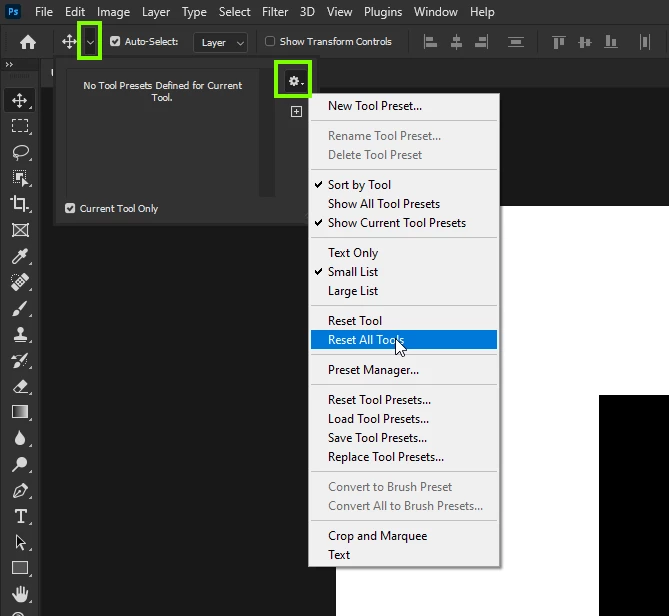Select the Horizontal Type tool
The height and width of the screenshot is (616, 669).
pyautogui.click(x=20, y=516)
